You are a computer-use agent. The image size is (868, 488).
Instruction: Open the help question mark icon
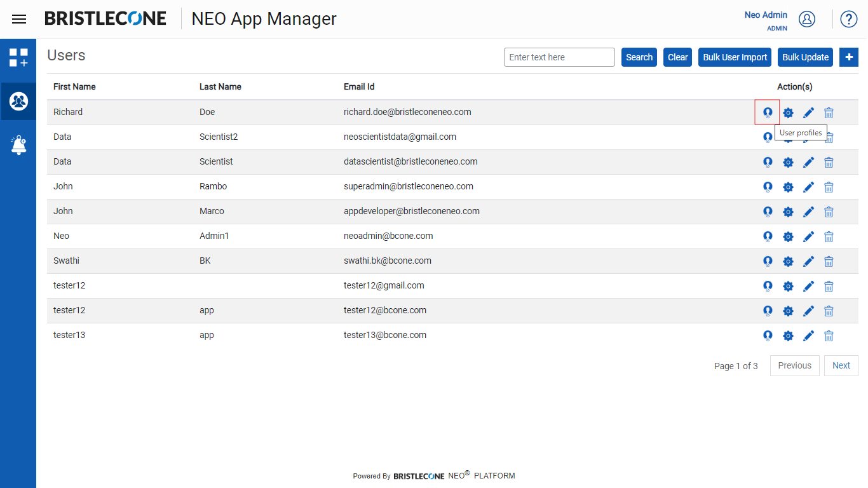pyautogui.click(x=849, y=19)
